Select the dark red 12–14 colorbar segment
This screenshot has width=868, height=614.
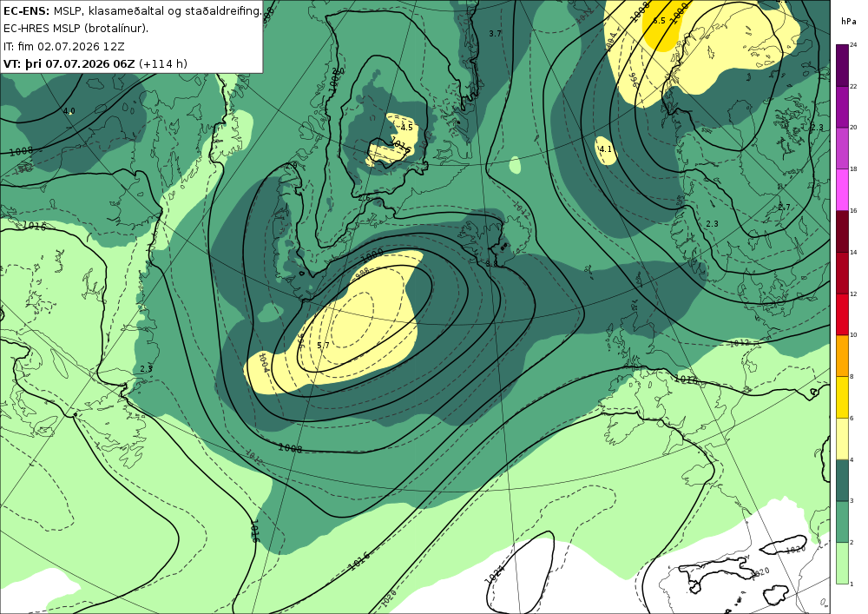click(842, 273)
